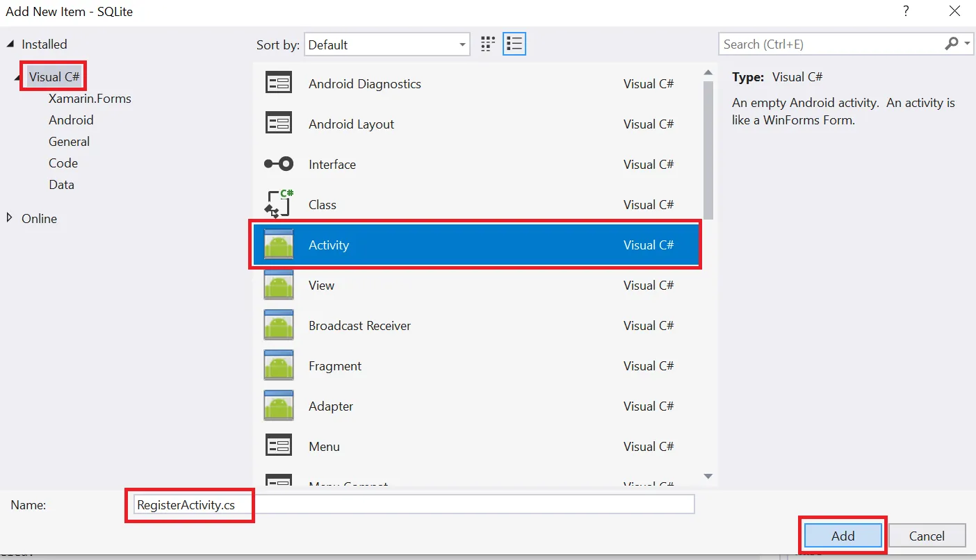Select the Code category
The height and width of the screenshot is (560, 976).
pyautogui.click(x=63, y=163)
